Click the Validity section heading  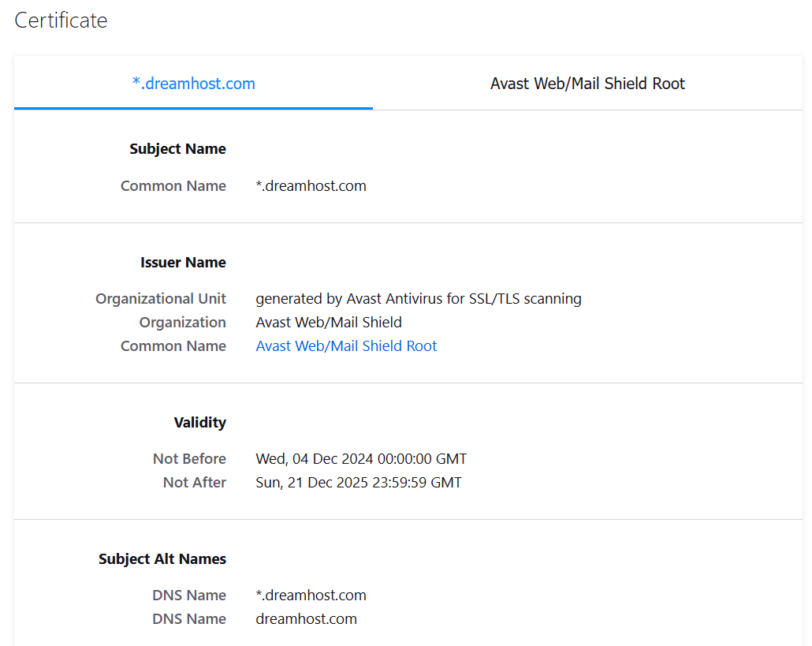199,423
